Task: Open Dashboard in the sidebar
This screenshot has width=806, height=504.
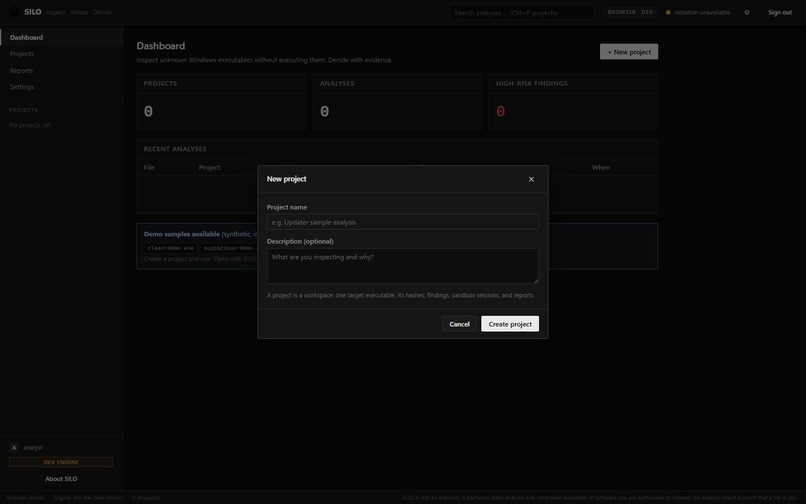Action: point(62,37)
